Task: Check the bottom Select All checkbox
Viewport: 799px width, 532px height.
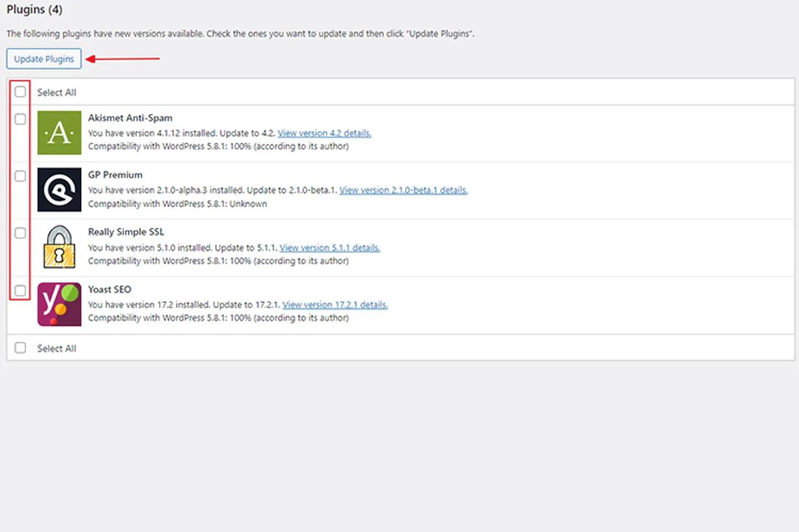Action: click(21, 347)
